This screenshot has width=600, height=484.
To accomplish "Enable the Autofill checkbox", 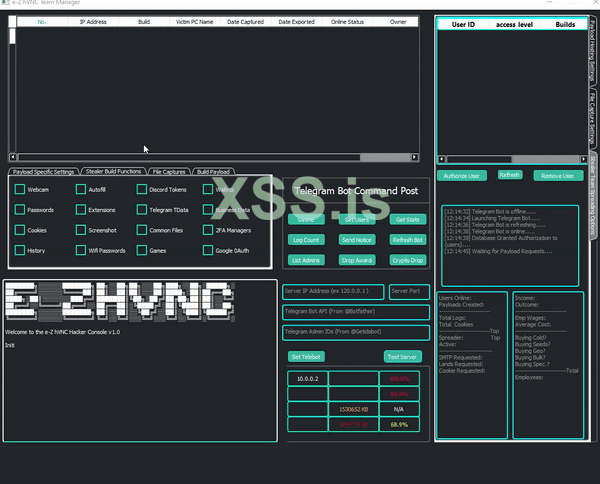I will [81, 189].
